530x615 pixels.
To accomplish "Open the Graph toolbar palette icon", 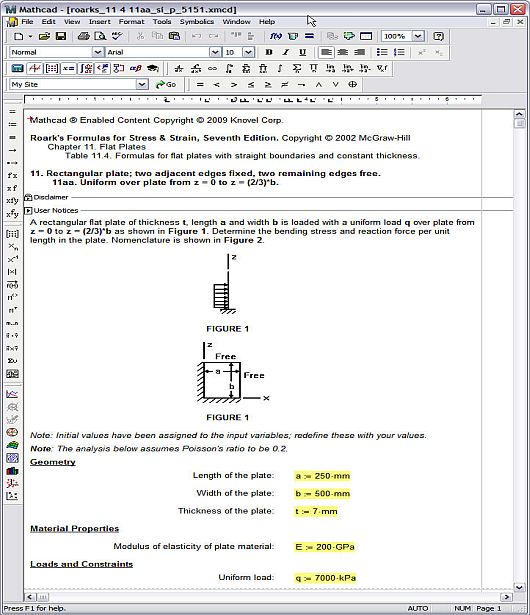I will click(x=35, y=69).
